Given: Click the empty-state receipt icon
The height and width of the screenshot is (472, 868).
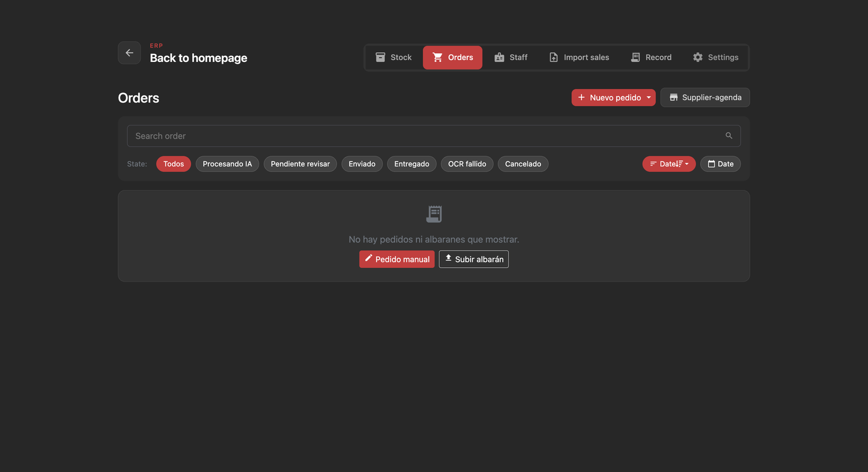Looking at the screenshot, I should (434, 214).
